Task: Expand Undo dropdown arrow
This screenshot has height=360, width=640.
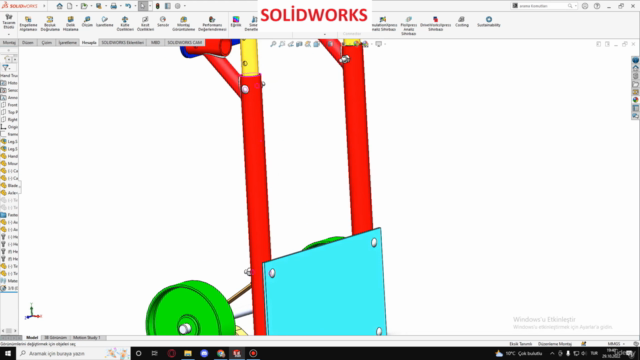Action: [135, 6]
